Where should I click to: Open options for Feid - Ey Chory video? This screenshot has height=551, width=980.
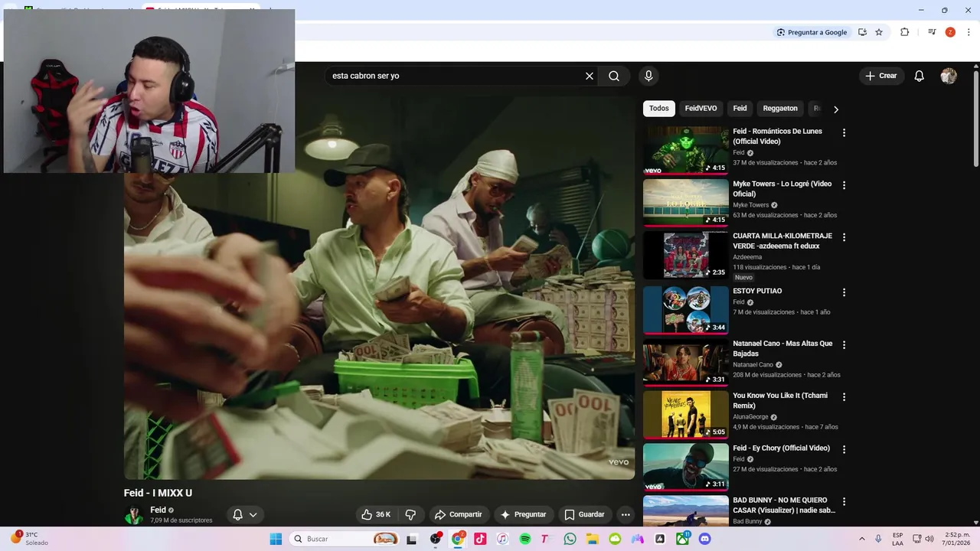(x=844, y=449)
